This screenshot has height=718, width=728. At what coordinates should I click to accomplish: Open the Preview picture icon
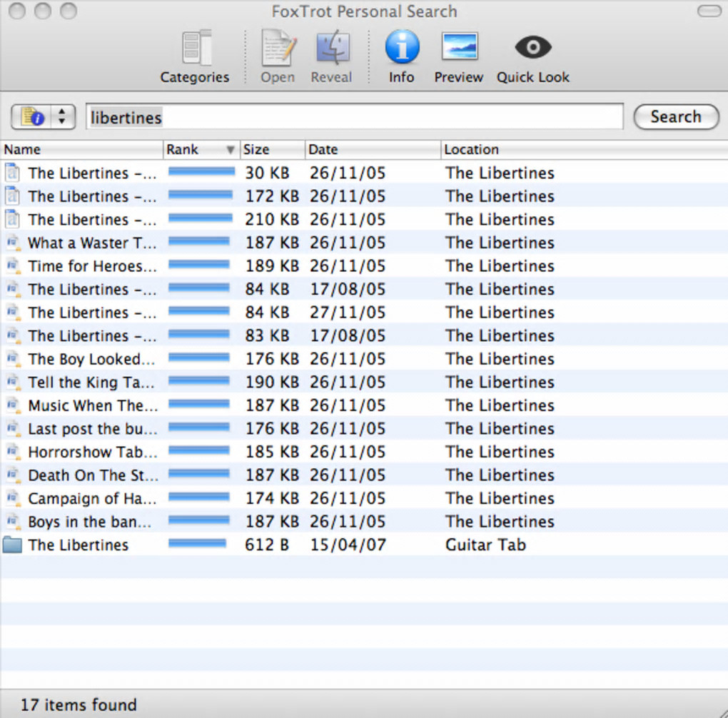click(x=459, y=47)
